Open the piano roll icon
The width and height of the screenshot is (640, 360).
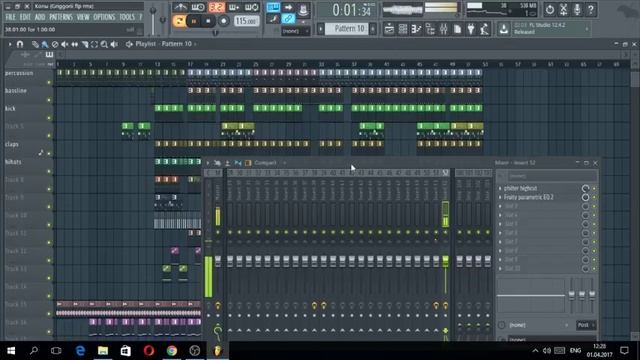(416, 29)
